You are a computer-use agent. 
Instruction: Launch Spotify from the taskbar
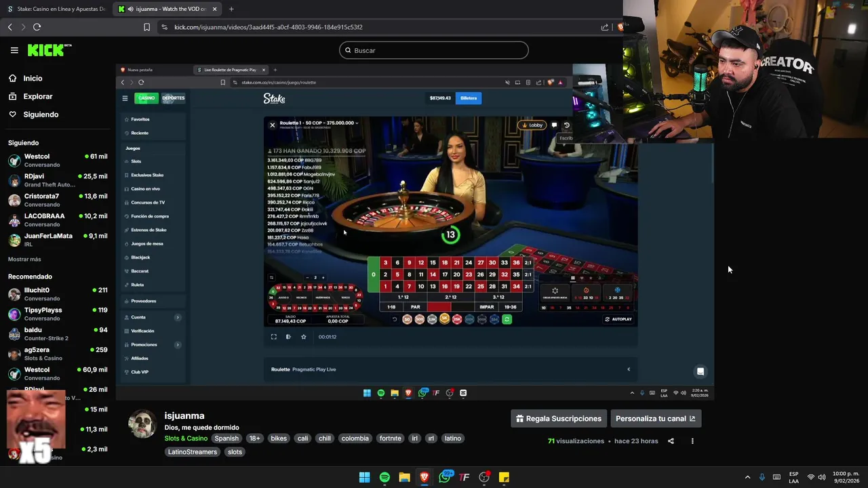pyautogui.click(x=384, y=477)
